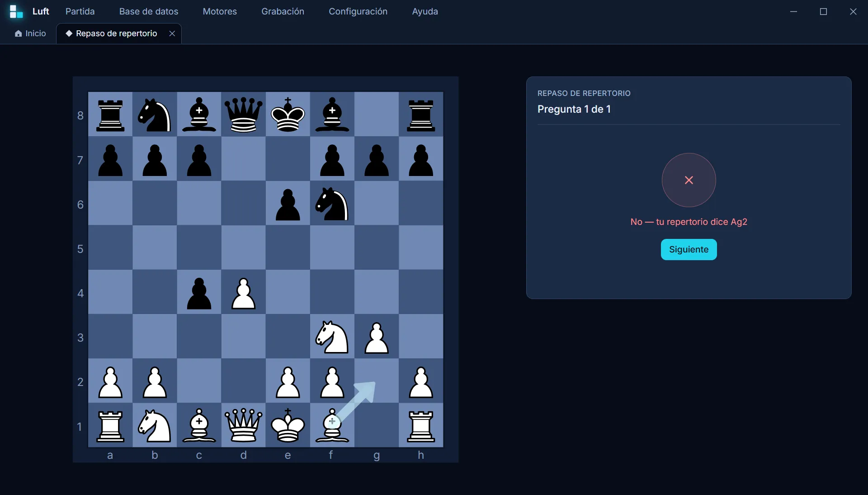The image size is (868, 495).
Task: Open the Motores menu
Action: click(x=220, y=11)
